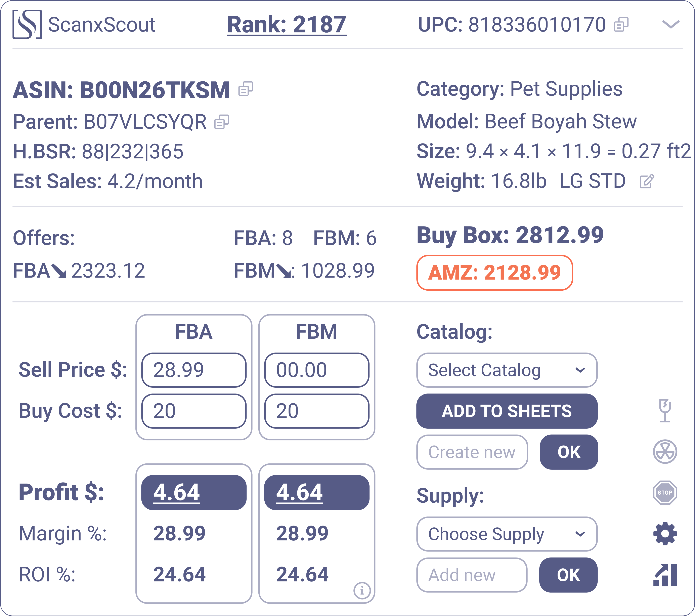Show info for the FBM profit panel
Image resolution: width=695 pixels, height=616 pixels.
[362, 590]
